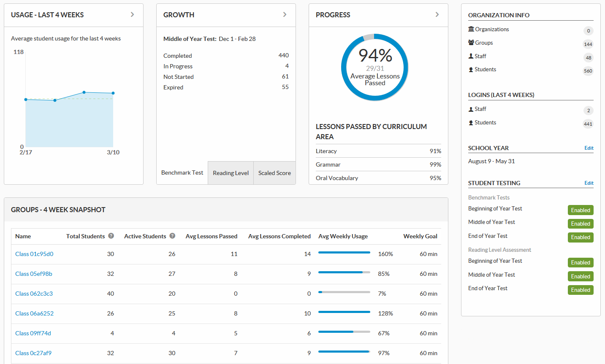The width and height of the screenshot is (605, 364).
Task: Click the Groups people icon
Action: 471,43
